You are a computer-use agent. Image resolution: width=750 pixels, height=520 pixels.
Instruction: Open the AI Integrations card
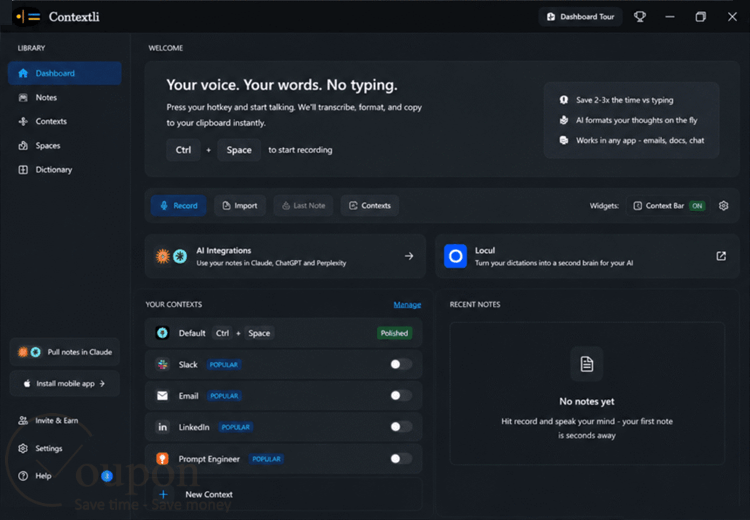pos(285,256)
